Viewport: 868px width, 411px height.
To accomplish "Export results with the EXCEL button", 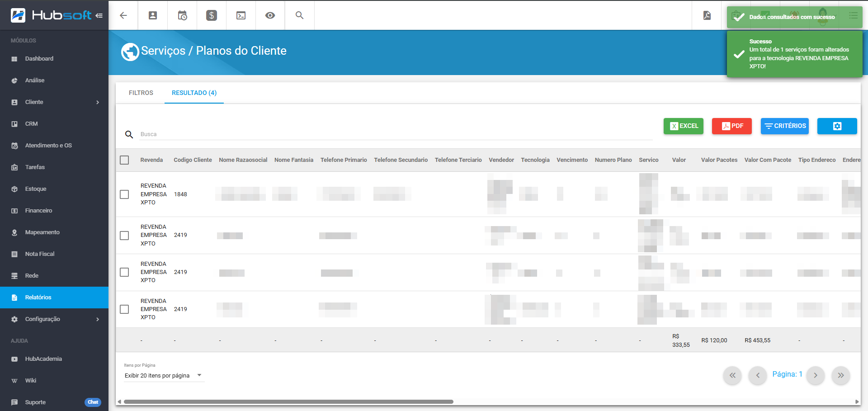I will [x=683, y=126].
